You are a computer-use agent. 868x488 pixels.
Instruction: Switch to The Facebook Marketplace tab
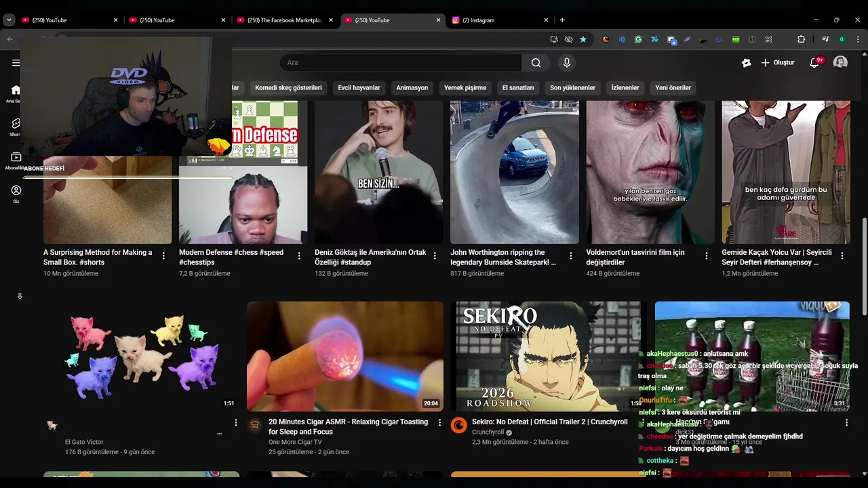[x=285, y=20]
